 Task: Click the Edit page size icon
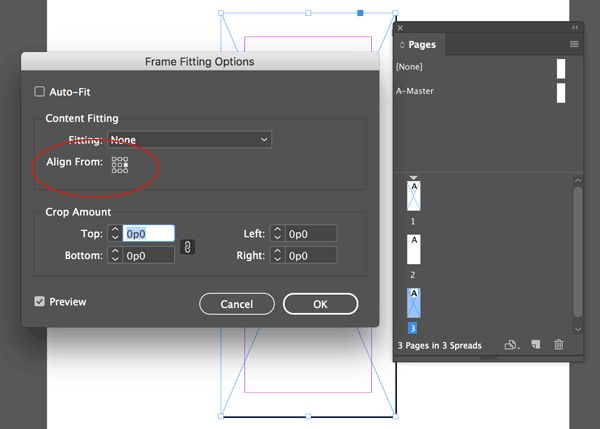512,345
